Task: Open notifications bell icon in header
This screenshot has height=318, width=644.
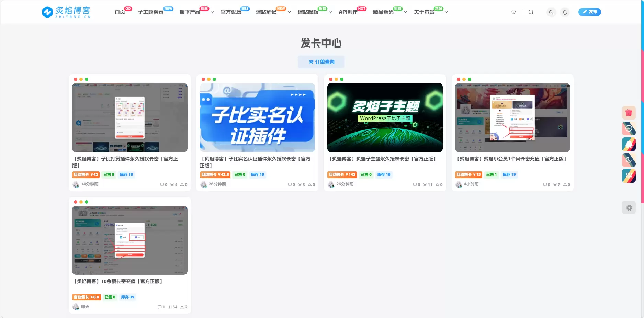Action: 565,12
